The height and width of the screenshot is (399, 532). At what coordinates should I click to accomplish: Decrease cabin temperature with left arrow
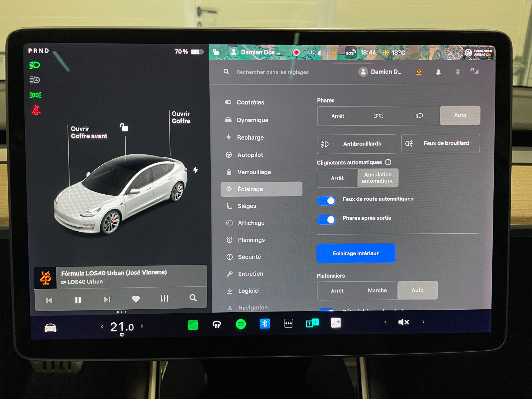click(x=102, y=327)
